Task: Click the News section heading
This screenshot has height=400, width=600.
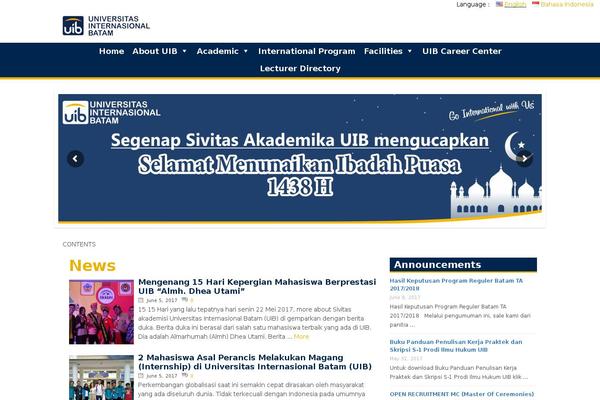Action: pyautogui.click(x=92, y=265)
